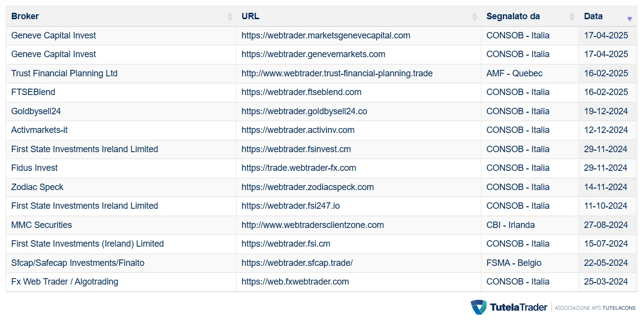Sort by URL column sort arrows
This screenshot has height=321, width=644.
tap(475, 17)
